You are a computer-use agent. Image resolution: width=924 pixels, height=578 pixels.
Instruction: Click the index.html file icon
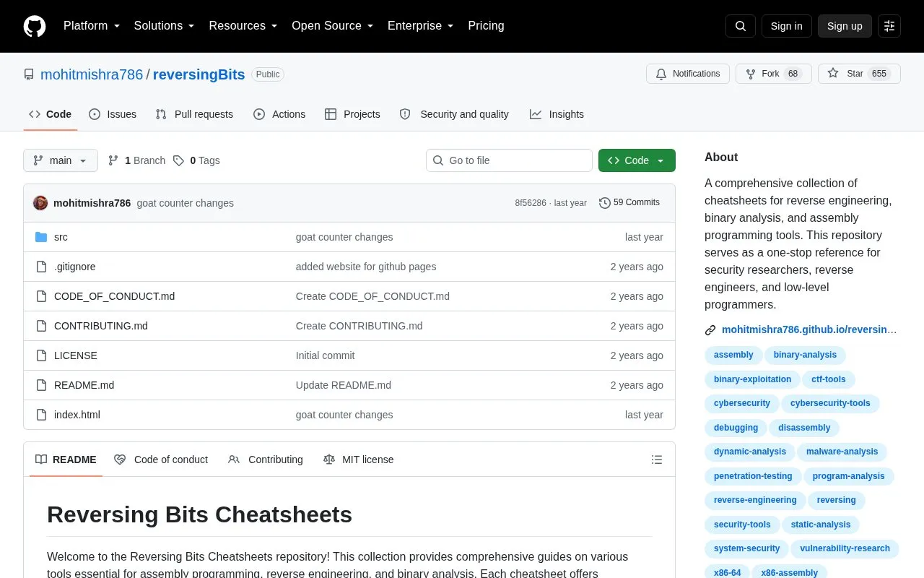[x=41, y=415]
